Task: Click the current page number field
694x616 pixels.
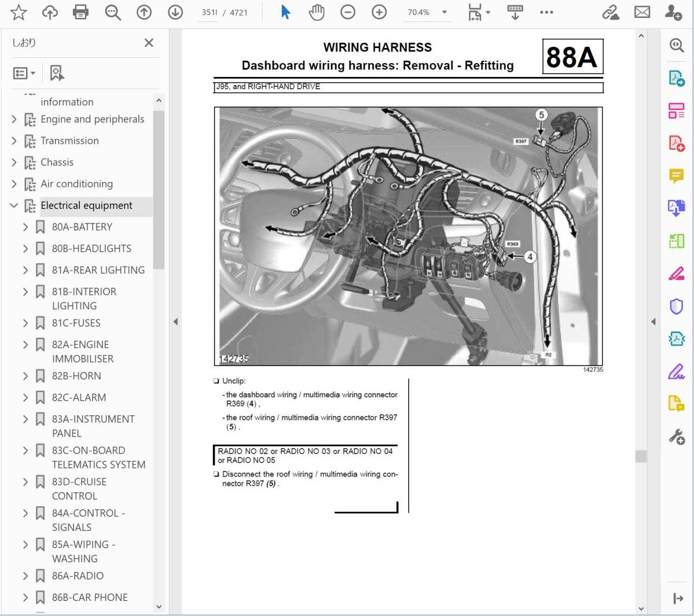Action: 209,12
